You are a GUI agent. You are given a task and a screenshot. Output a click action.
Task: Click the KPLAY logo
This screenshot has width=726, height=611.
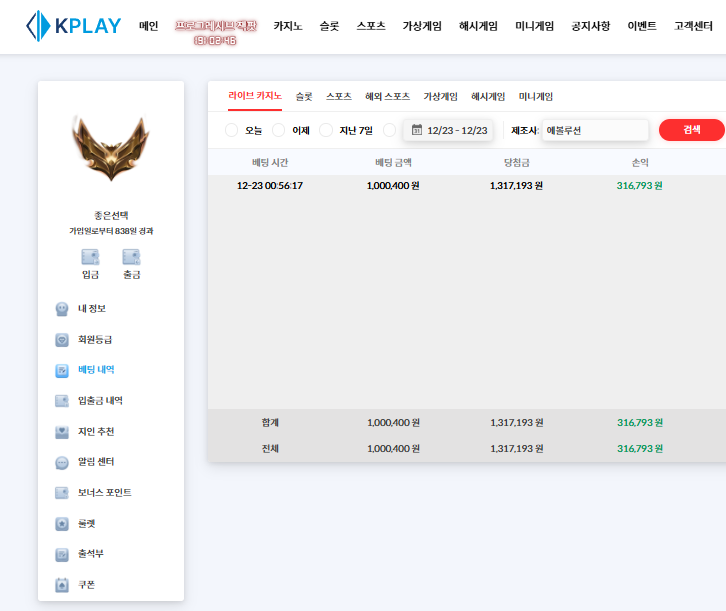74,26
